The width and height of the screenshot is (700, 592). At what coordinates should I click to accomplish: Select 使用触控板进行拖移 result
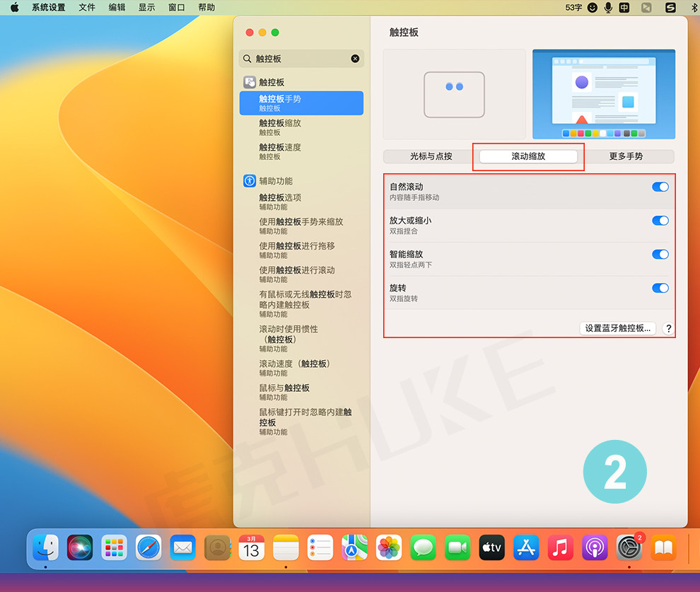[301, 250]
